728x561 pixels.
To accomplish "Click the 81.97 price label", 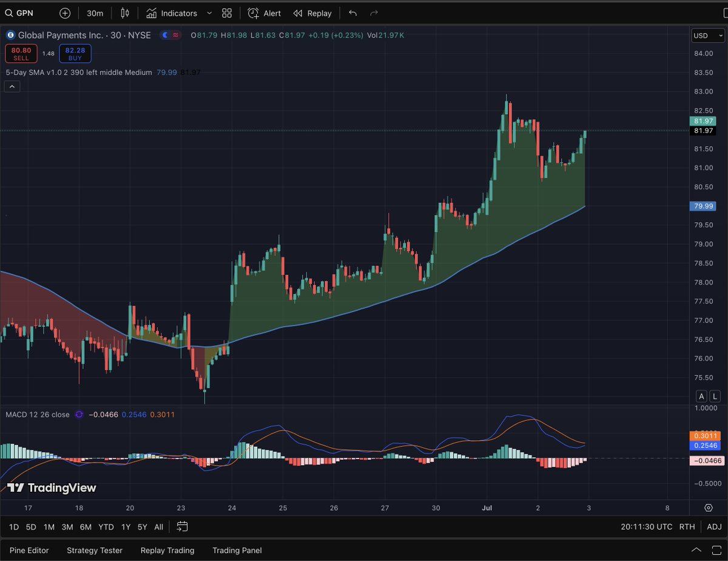I will (703, 121).
